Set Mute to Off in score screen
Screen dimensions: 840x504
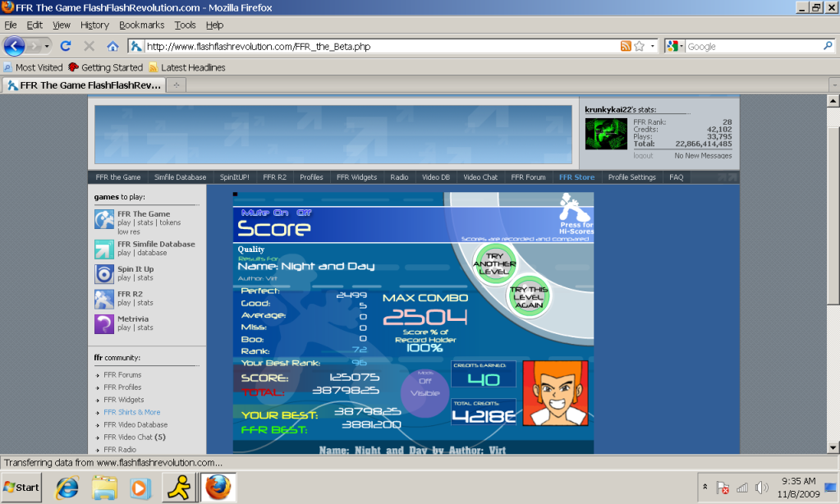[x=303, y=213]
